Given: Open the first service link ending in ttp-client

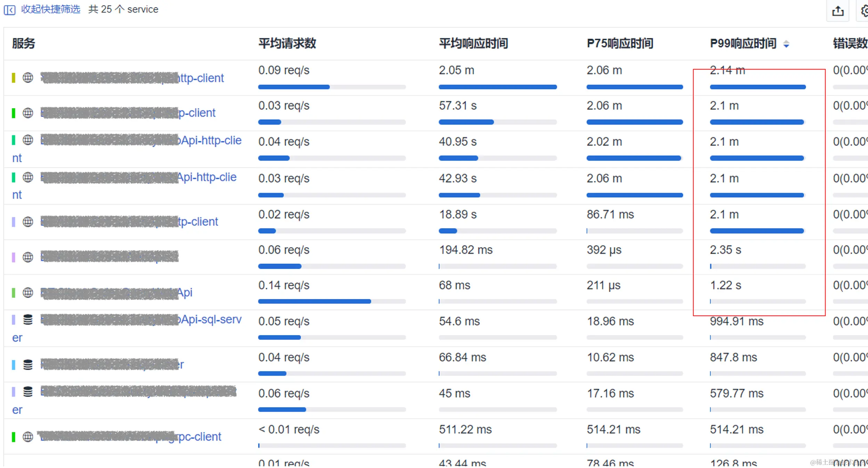Looking at the screenshot, I should click(x=201, y=78).
